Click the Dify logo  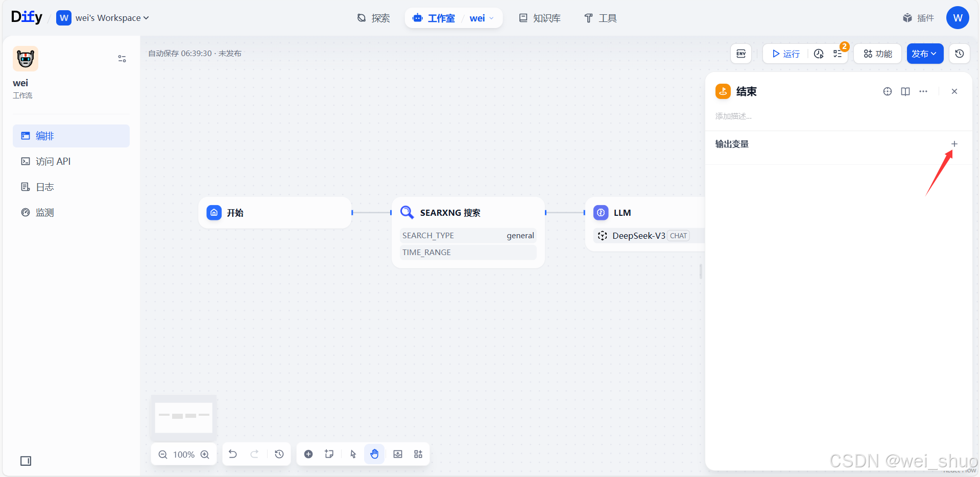coord(27,17)
